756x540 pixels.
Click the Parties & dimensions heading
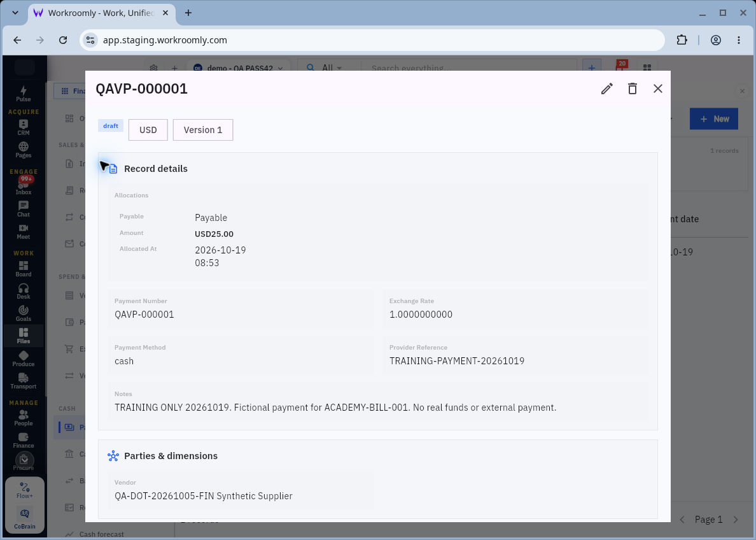click(171, 456)
